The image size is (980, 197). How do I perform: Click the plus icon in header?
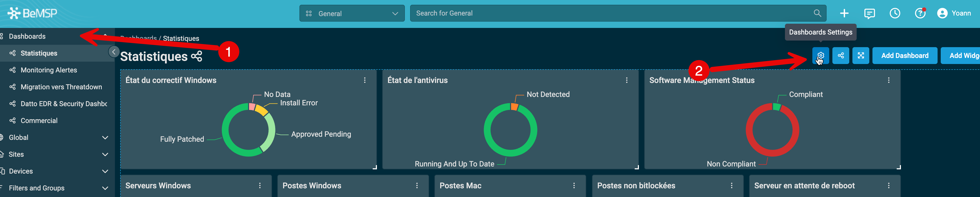click(x=844, y=13)
